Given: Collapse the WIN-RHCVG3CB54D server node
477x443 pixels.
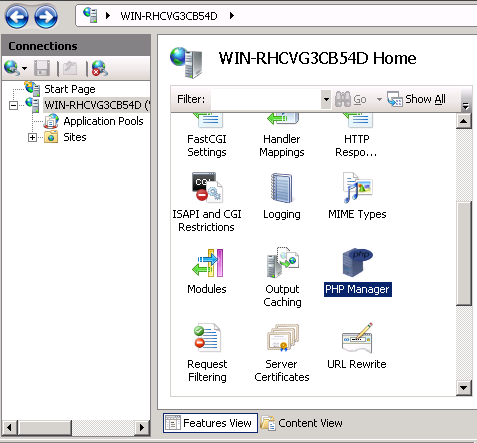Looking at the screenshot, I should pyautogui.click(x=13, y=105).
